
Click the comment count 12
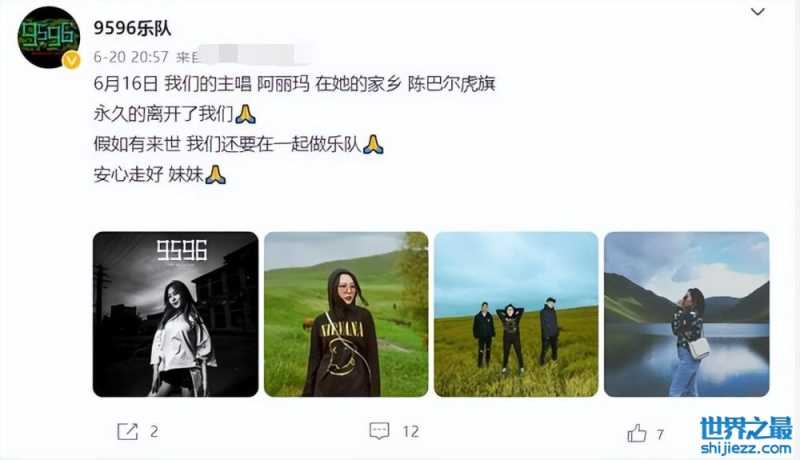(410, 432)
